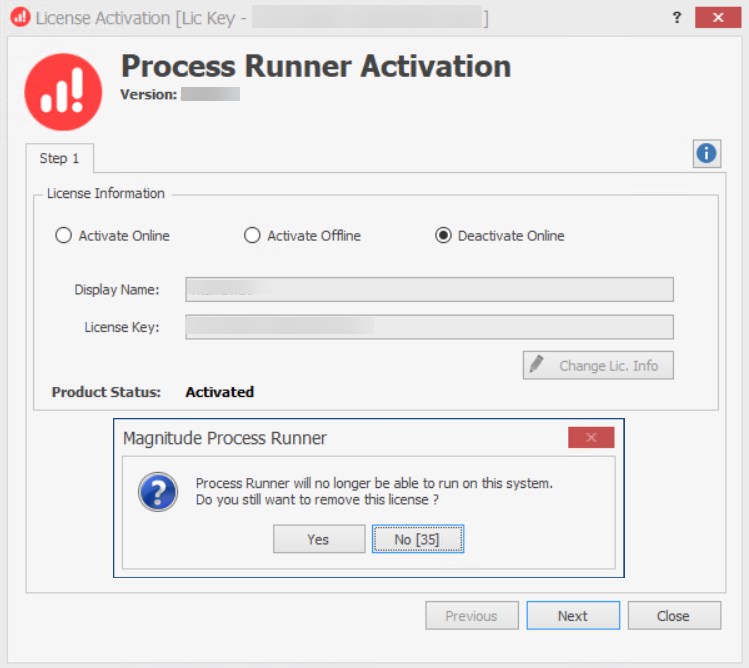
Task: Click the large red Process Runner logo
Action: [63, 92]
